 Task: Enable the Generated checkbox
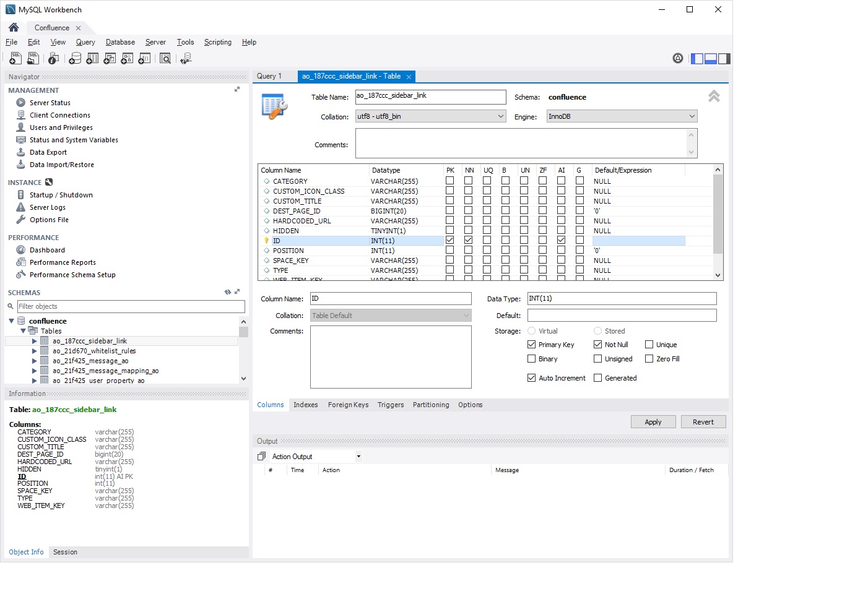(x=597, y=378)
